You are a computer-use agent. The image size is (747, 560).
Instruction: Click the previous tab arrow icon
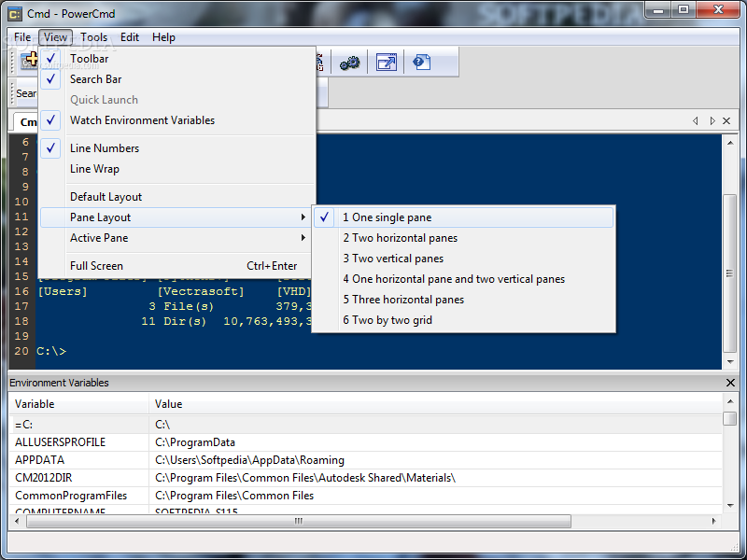(x=695, y=121)
